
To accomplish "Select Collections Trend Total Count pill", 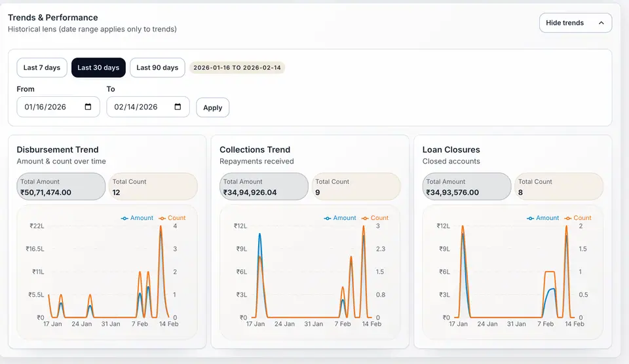I will coord(356,187).
